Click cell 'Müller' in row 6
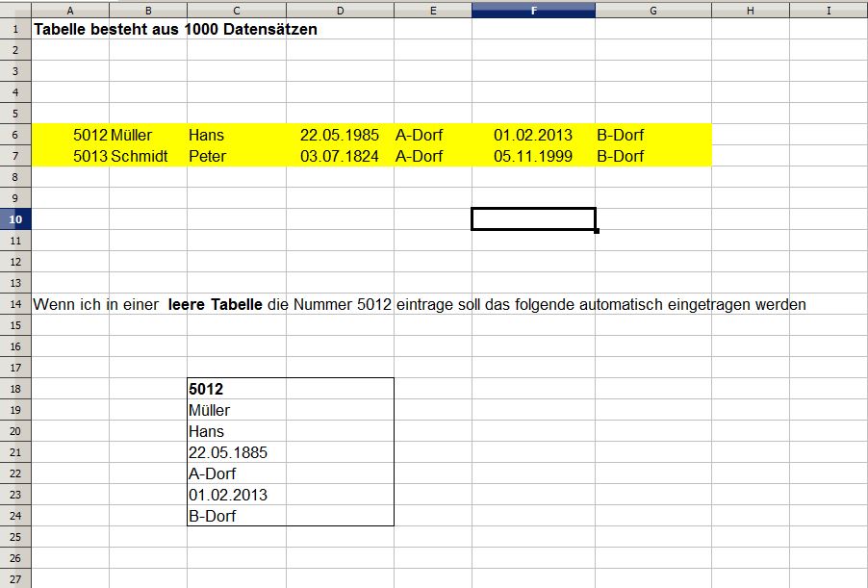 (148, 135)
